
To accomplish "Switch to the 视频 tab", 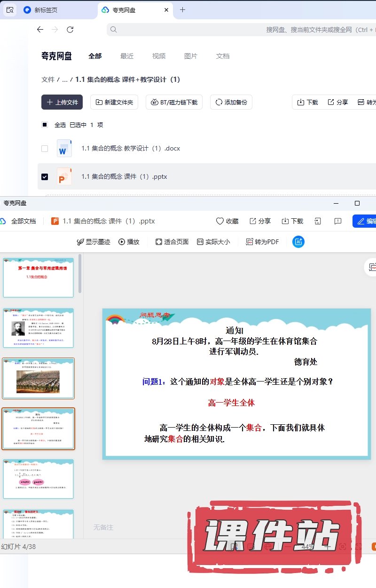I will [159, 56].
